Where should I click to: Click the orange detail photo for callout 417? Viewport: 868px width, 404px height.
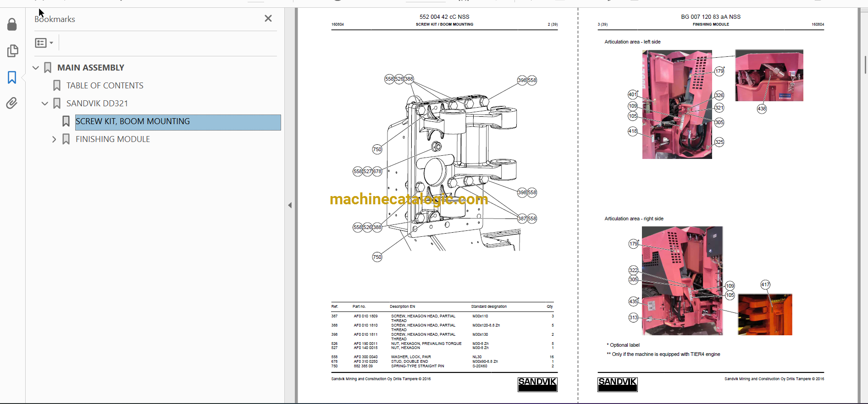765,315
